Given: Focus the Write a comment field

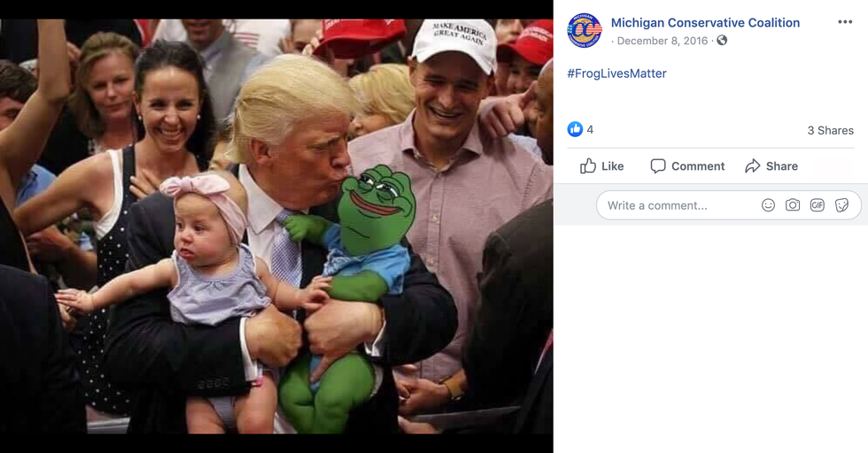Looking at the screenshot, I should 673,205.
